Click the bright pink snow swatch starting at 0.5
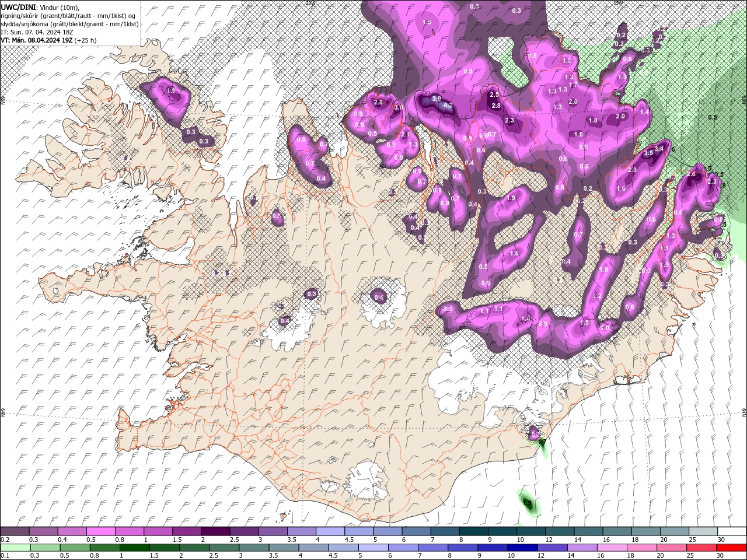Screen dimensions: 747x560 pos(100,531)
